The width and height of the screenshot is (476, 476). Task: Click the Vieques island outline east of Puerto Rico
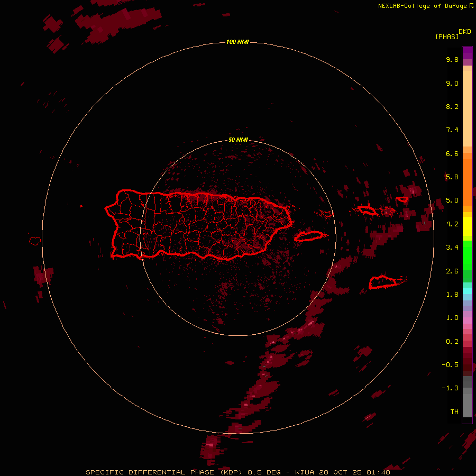(x=309, y=236)
